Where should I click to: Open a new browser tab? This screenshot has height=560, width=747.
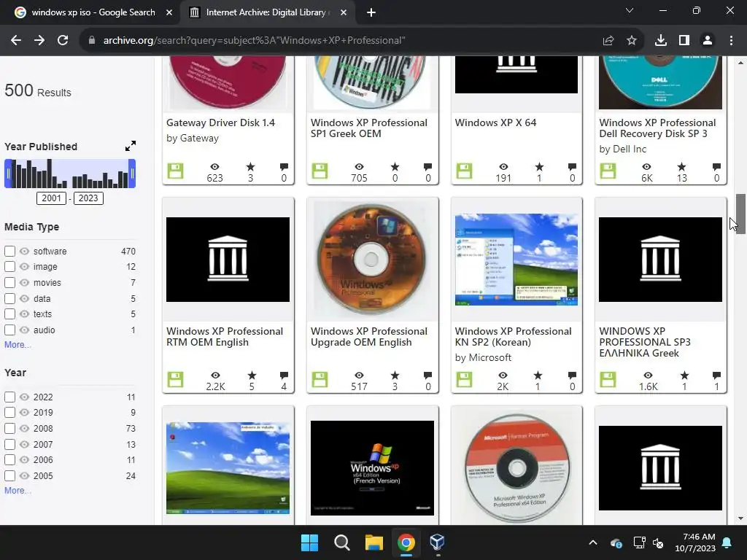point(371,12)
